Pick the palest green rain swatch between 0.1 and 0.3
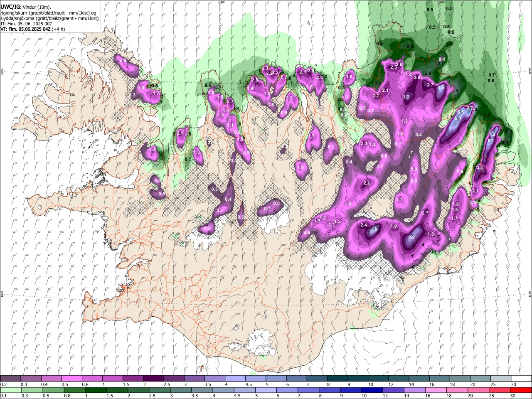This screenshot has height=399, width=532. pos(11,390)
